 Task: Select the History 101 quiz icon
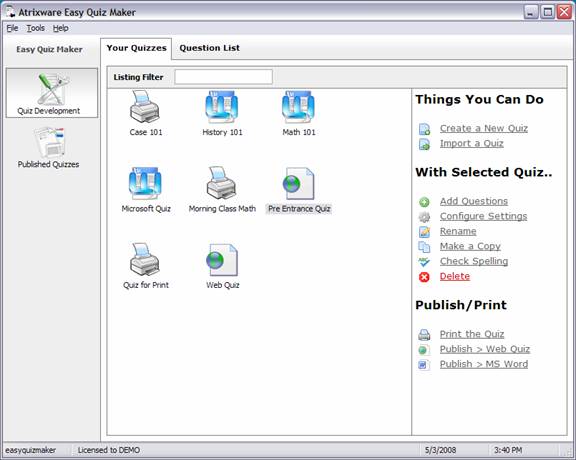(x=222, y=107)
